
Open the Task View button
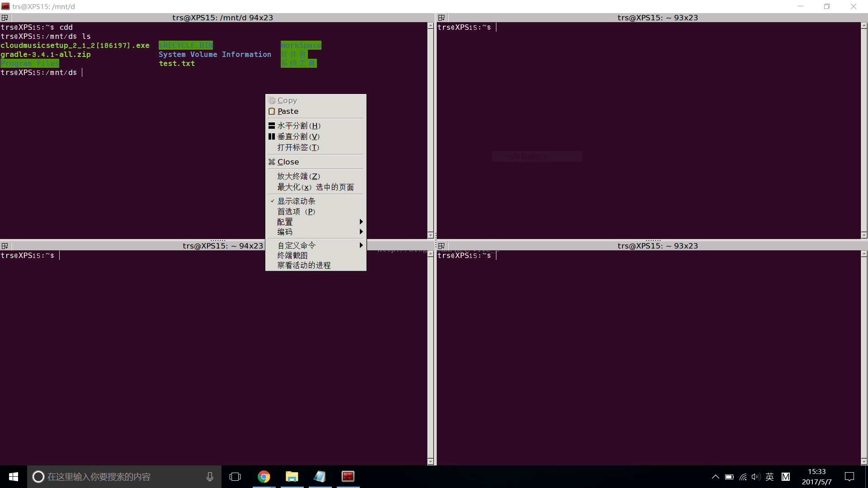(x=235, y=477)
